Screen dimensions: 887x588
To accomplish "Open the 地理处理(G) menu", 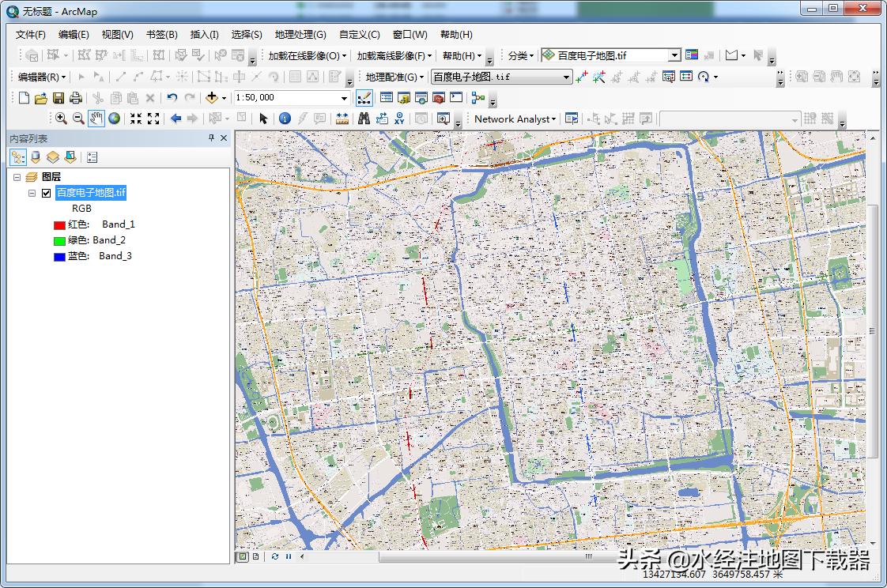I will [300, 35].
